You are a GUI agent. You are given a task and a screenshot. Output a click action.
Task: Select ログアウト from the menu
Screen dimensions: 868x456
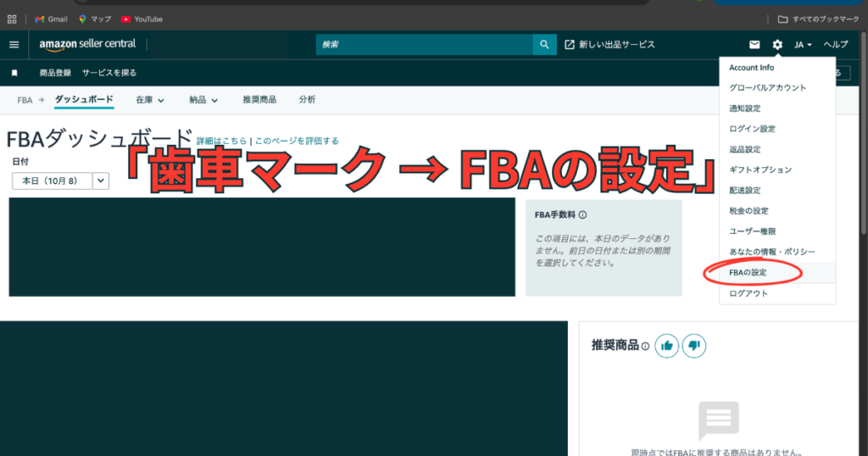click(x=748, y=293)
